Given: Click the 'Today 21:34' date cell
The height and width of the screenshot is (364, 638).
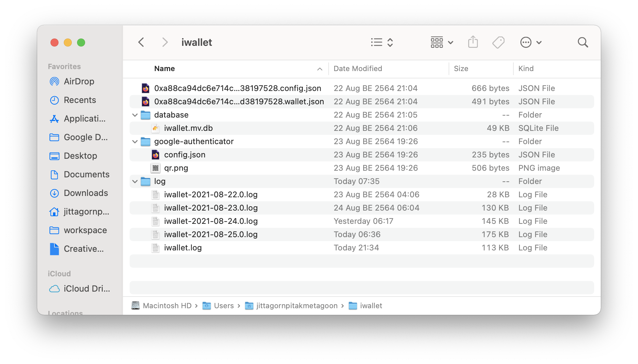Looking at the screenshot, I should click(x=356, y=248).
